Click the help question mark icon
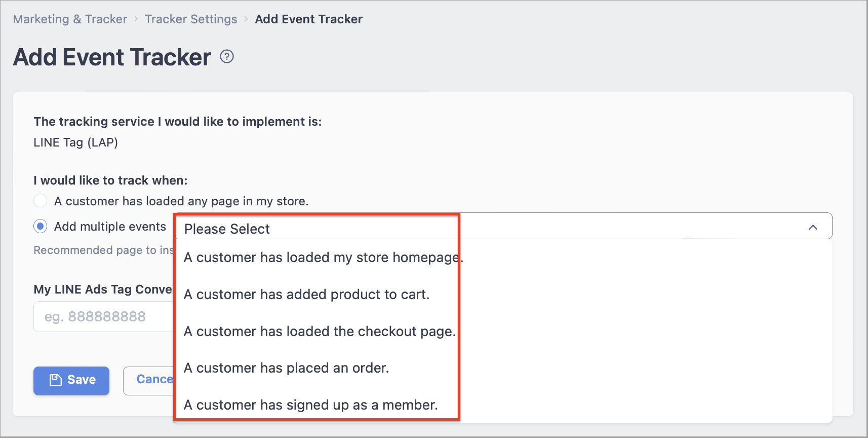 pyautogui.click(x=227, y=56)
